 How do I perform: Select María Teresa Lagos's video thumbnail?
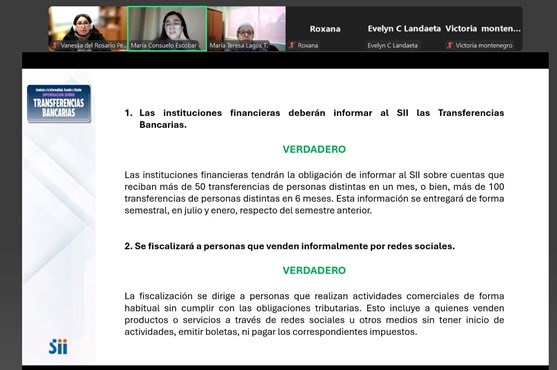click(x=247, y=29)
